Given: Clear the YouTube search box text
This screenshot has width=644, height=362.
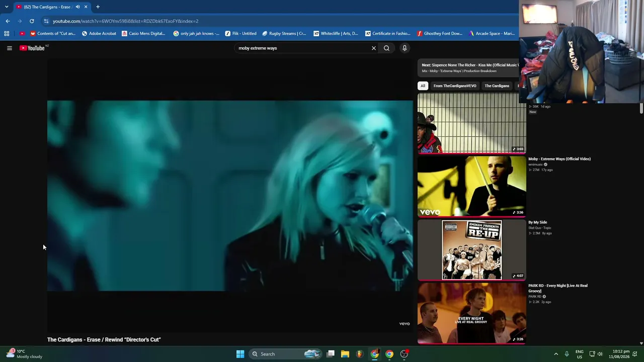Looking at the screenshot, I should click(374, 48).
